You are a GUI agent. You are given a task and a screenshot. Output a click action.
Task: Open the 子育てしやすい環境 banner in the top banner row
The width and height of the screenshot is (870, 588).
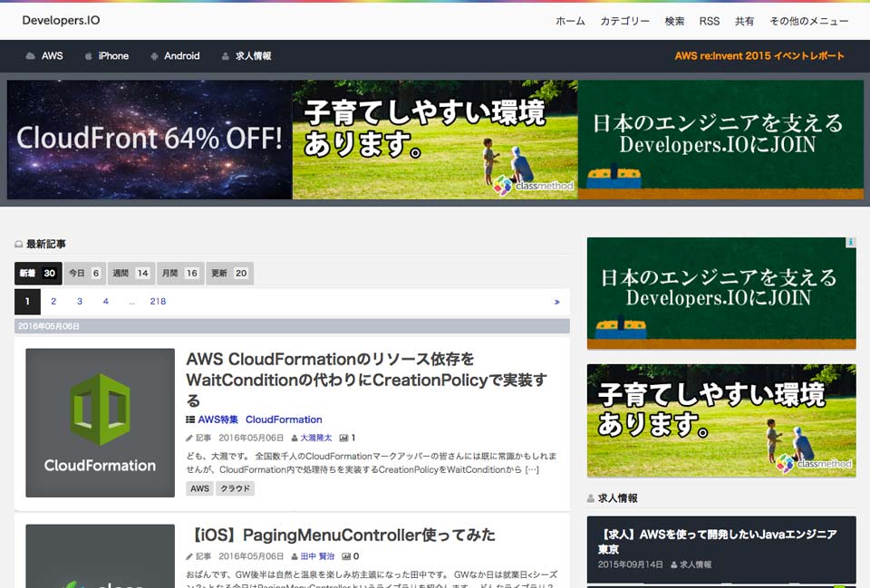click(435, 140)
